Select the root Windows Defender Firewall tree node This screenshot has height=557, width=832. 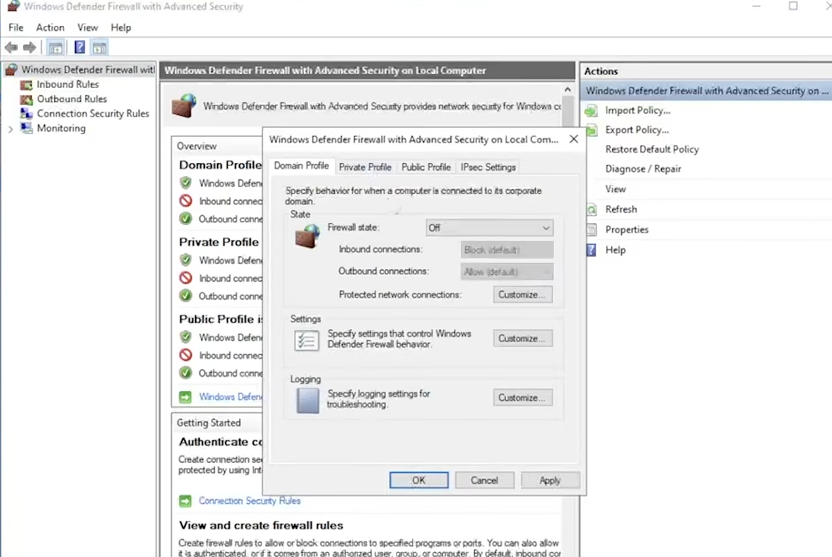[88, 69]
